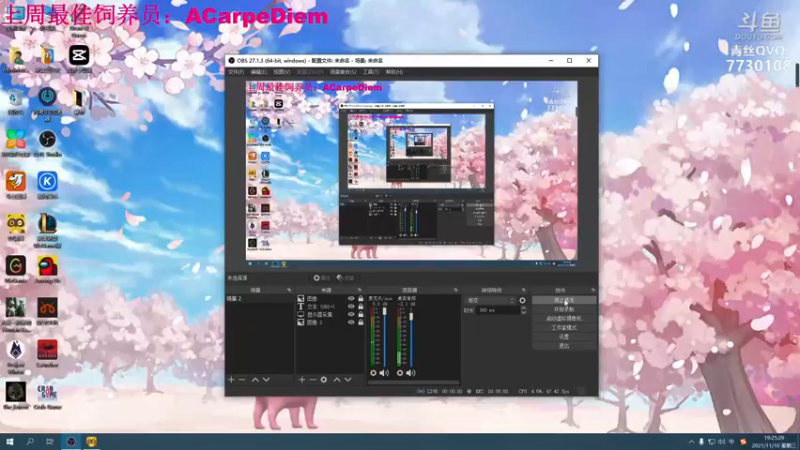Move source down with the sources panel arrow
This screenshot has height=450, width=800.
coord(348,380)
